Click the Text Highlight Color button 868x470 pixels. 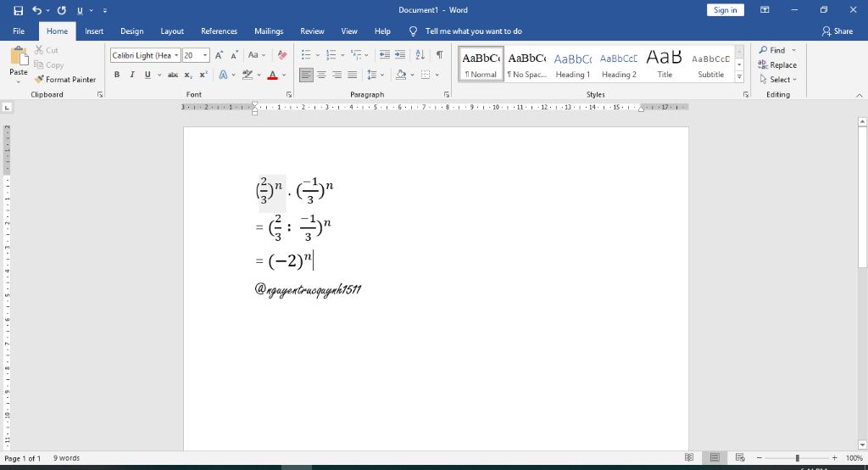click(248, 75)
